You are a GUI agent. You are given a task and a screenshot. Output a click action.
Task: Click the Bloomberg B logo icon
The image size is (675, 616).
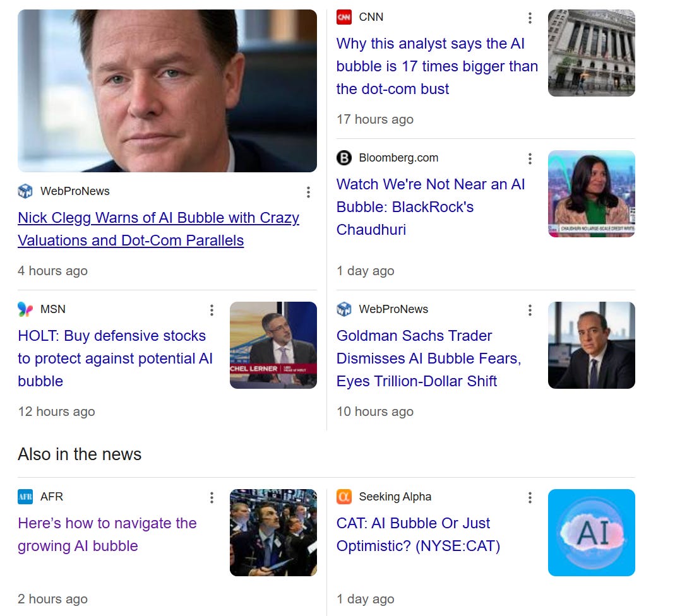pyautogui.click(x=344, y=158)
